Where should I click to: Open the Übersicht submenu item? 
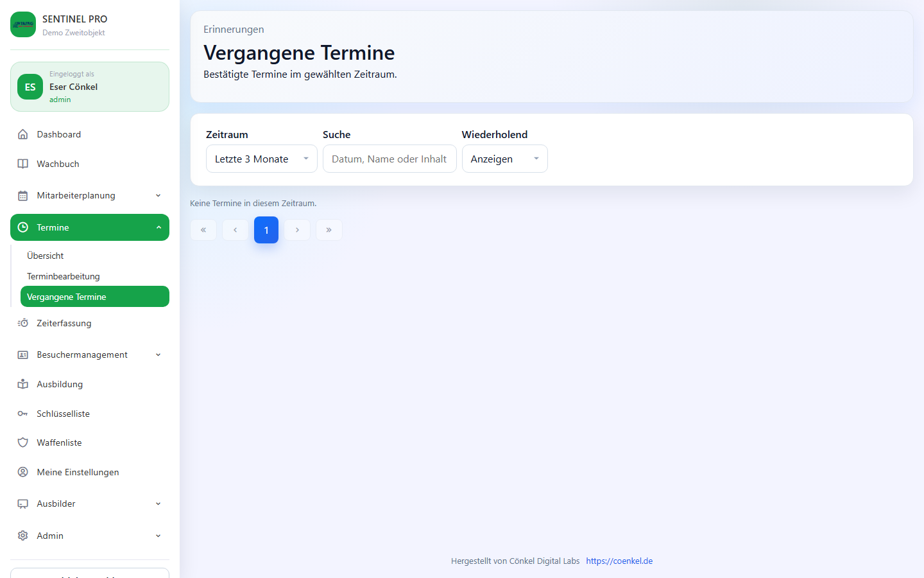[x=46, y=256]
